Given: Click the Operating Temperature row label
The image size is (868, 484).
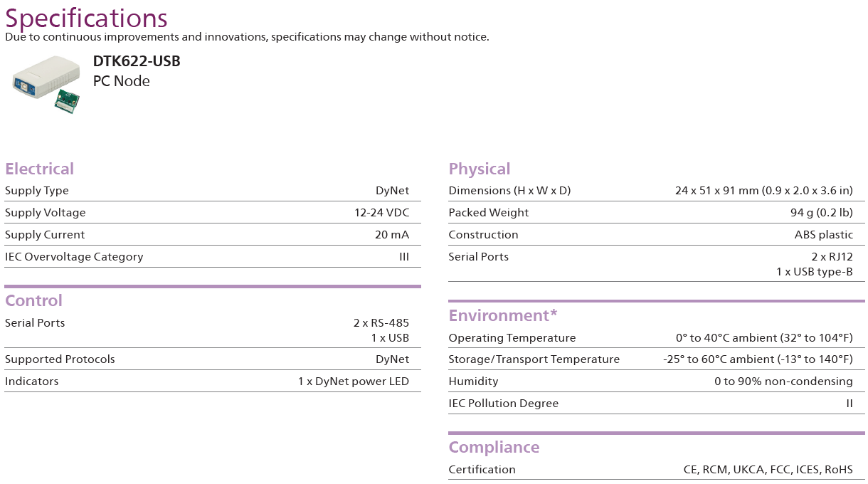Looking at the screenshot, I should pyautogui.click(x=512, y=338).
